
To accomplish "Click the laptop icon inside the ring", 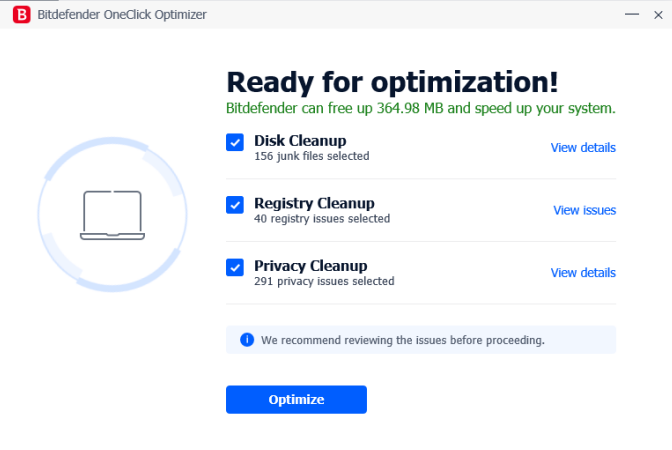I will pos(112,215).
